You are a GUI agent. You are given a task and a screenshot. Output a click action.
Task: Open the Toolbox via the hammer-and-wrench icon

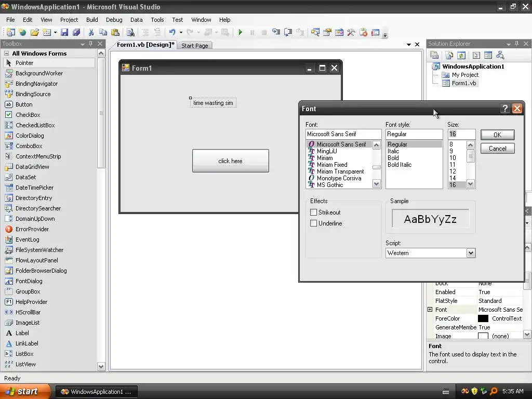[351, 32]
